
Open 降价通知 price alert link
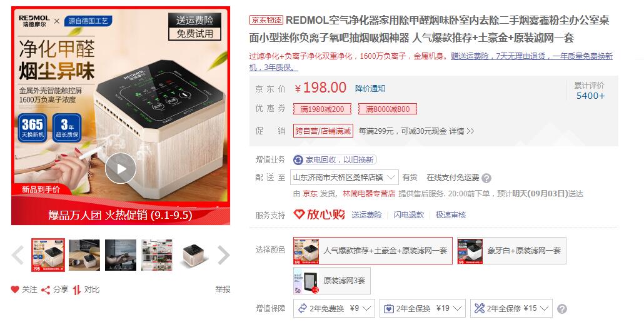(x=370, y=88)
